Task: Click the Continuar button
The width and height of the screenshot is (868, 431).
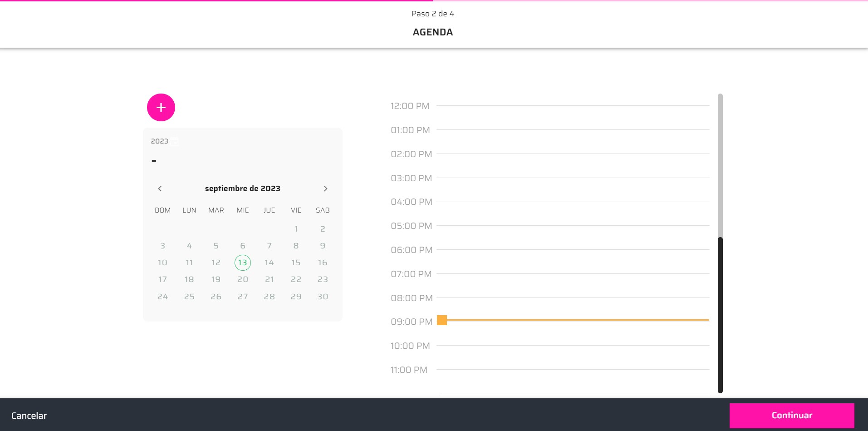Action: click(792, 415)
